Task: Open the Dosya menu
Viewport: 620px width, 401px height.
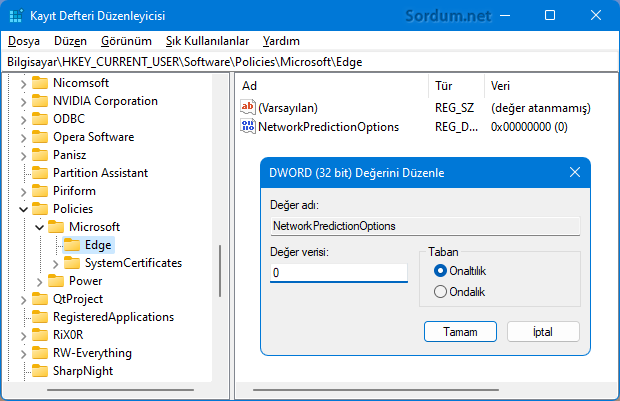Action: tap(24, 41)
